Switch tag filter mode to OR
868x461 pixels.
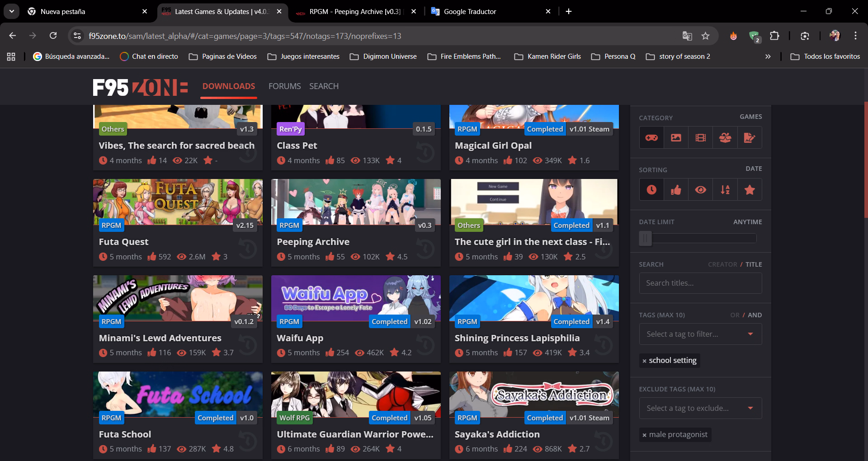coord(735,315)
